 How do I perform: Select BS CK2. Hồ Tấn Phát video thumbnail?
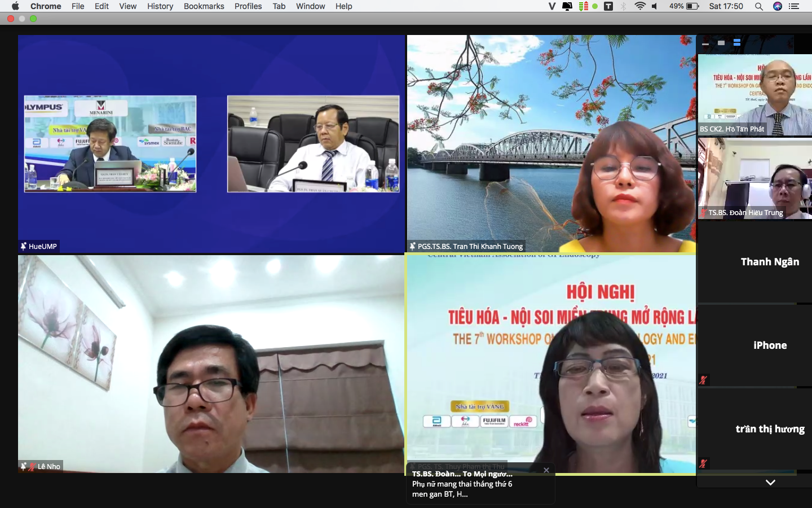click(754, 95)
